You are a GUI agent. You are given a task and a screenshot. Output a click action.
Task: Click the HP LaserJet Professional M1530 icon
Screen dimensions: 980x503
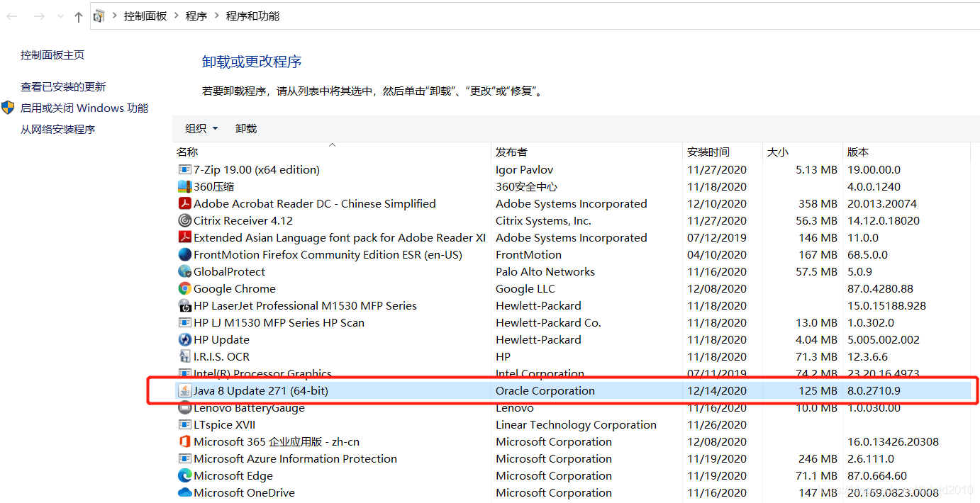pos(184,306)
